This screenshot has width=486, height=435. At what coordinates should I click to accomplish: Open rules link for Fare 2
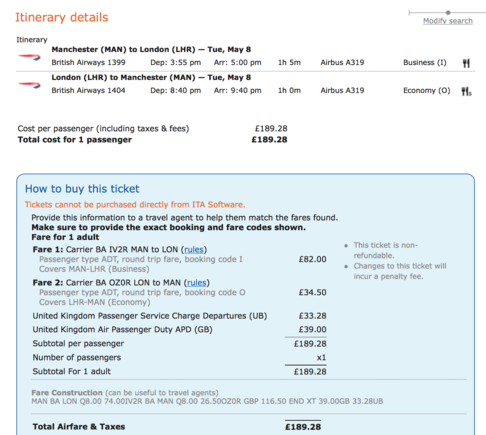(x=197, y=283)
